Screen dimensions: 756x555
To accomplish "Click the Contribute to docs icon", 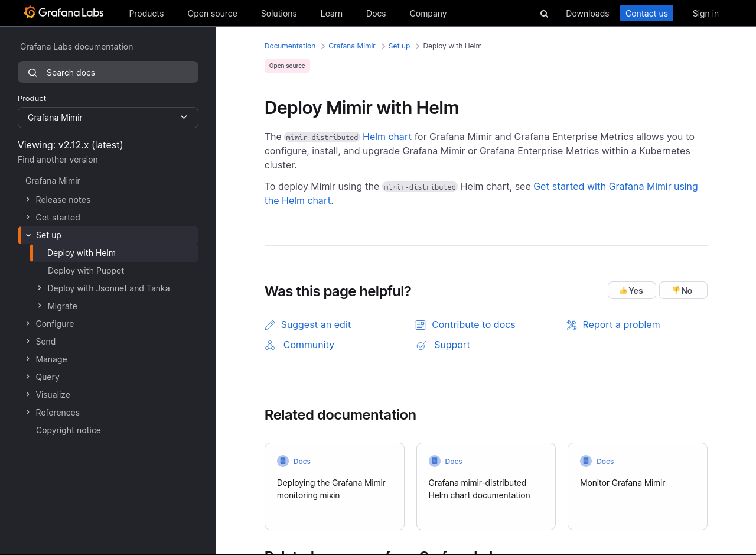I will click(x=421, y=325).
